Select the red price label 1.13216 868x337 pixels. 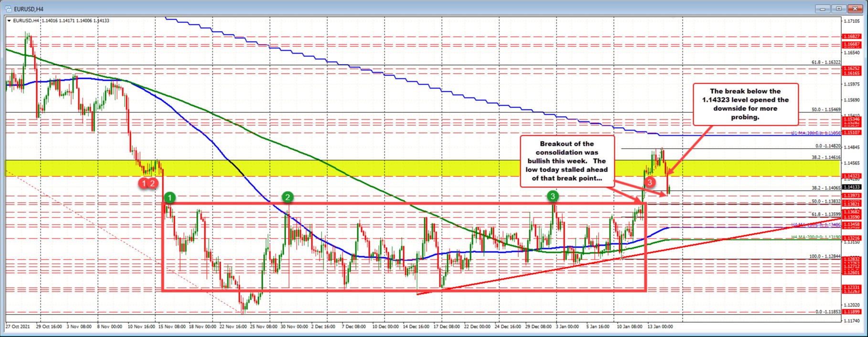tap(851, 238)
